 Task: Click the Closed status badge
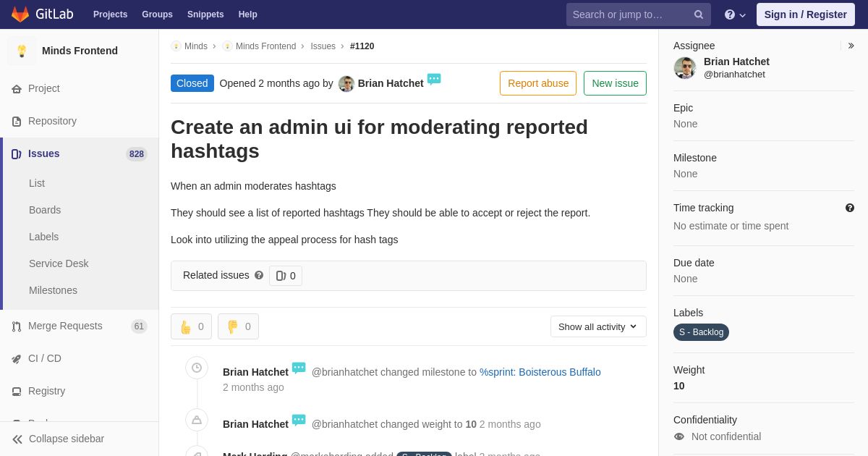pyautogui.click(x=192, y=83)
